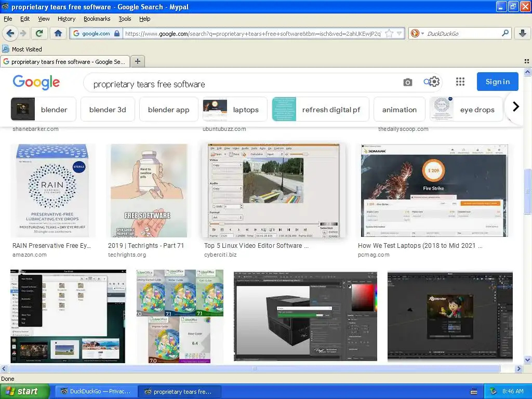Open the Free Software pills meme image
This screenshot has height=399, width=532.
point(149,190)
